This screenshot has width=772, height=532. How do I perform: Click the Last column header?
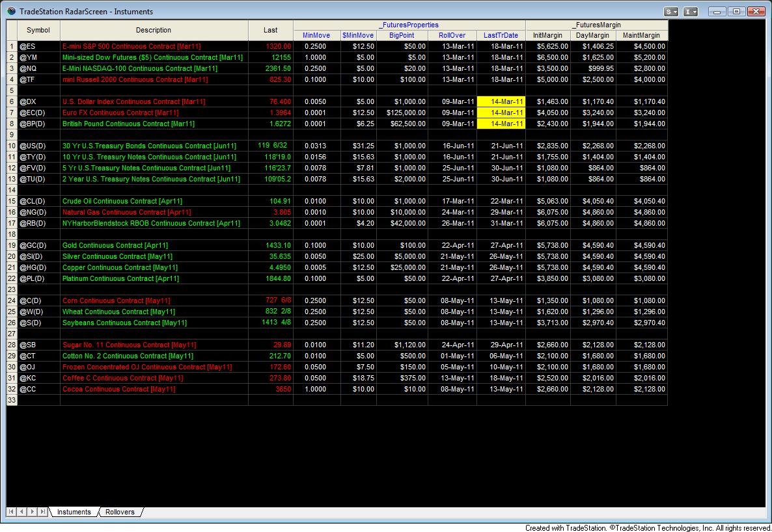point(270,30)
